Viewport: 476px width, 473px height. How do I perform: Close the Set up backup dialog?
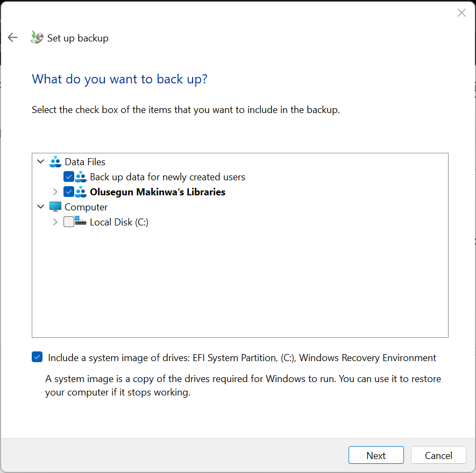coord(461,13)
